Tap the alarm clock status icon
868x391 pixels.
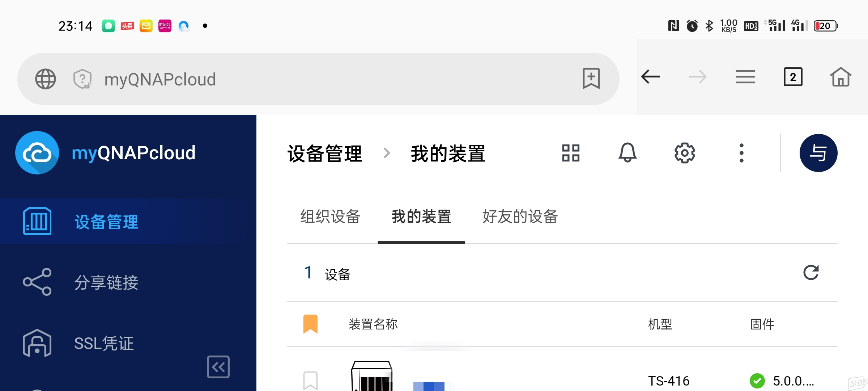click(x=692, y=26)
